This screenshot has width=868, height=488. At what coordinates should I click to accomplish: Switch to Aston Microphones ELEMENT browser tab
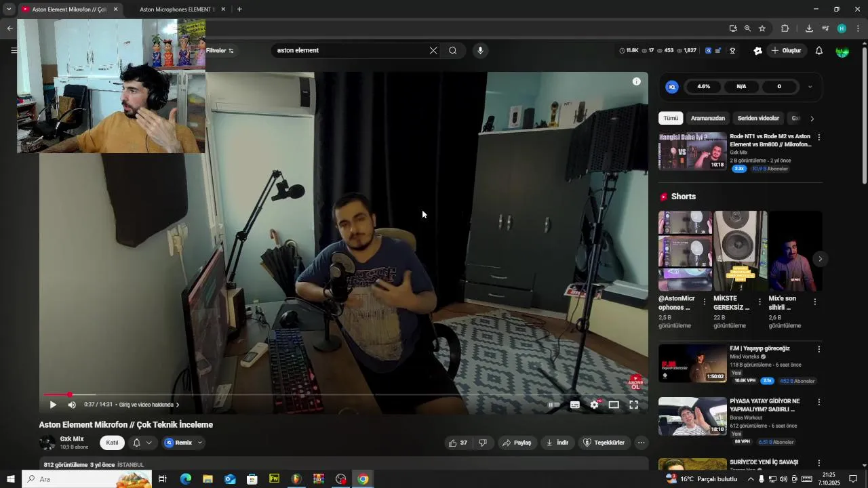pos(177,9)
